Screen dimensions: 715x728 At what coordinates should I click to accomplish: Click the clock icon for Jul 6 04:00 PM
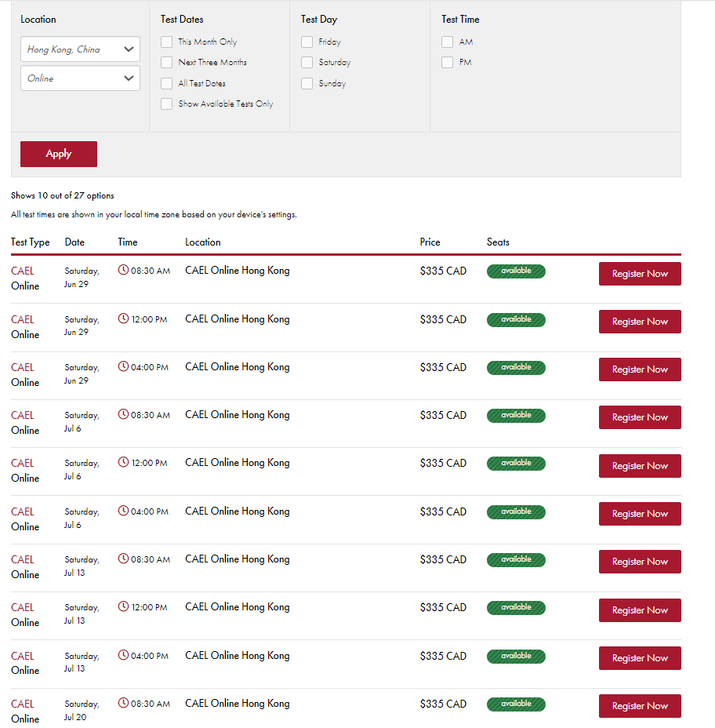click(123, 511)
